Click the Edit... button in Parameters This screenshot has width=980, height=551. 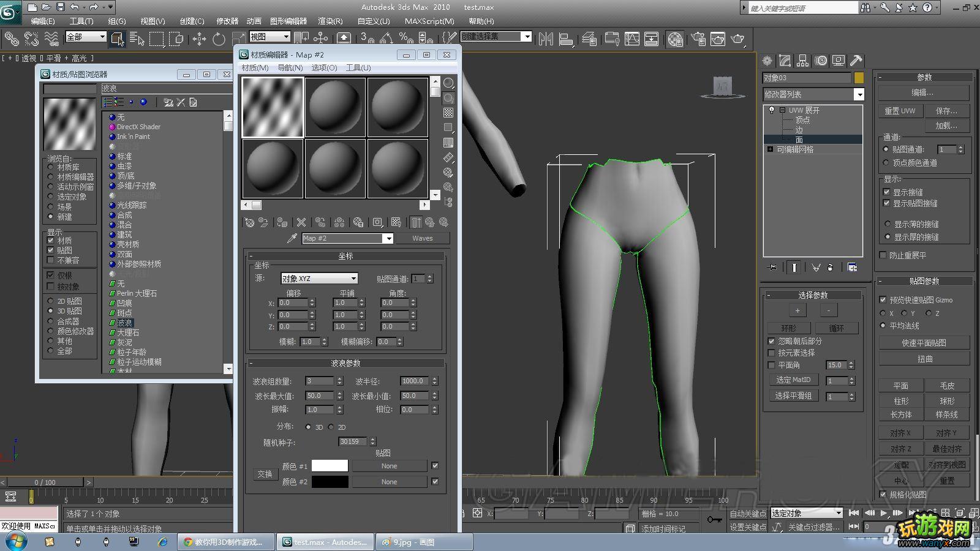923,92
